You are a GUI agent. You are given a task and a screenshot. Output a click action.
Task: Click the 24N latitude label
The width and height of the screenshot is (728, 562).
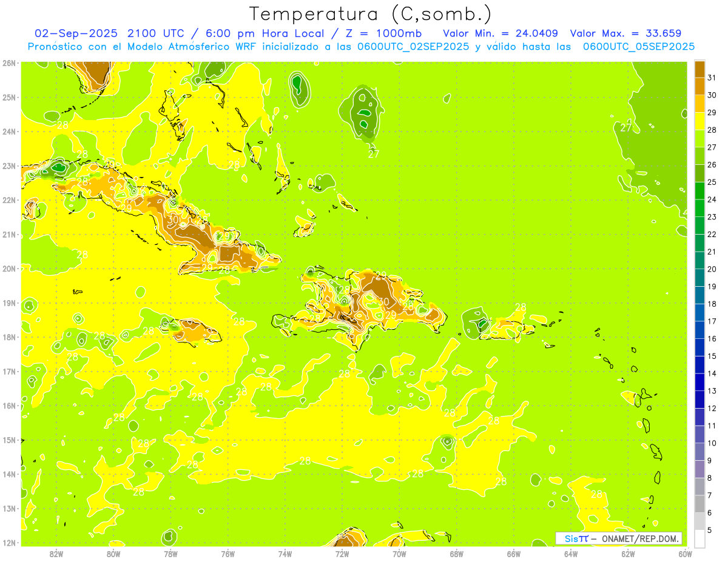click(9, 132)
